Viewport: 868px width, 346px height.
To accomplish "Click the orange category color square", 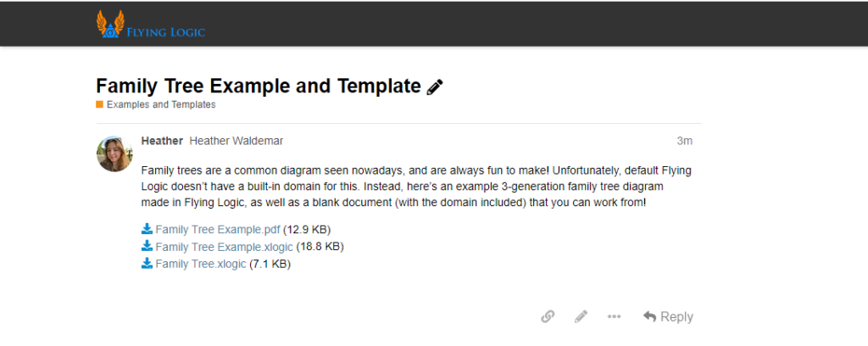I will (99, 104).
